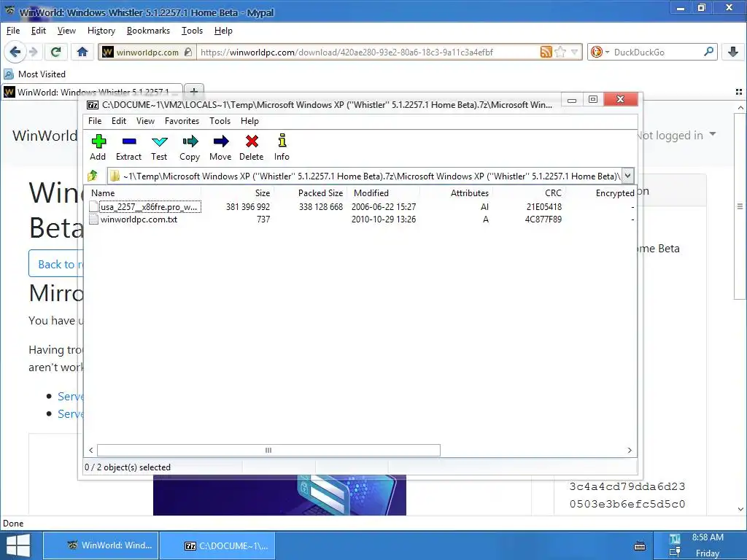Viewport: 747px width, 560px height.
Task: Click the list all tabs icon
Action: coord(739,91)
